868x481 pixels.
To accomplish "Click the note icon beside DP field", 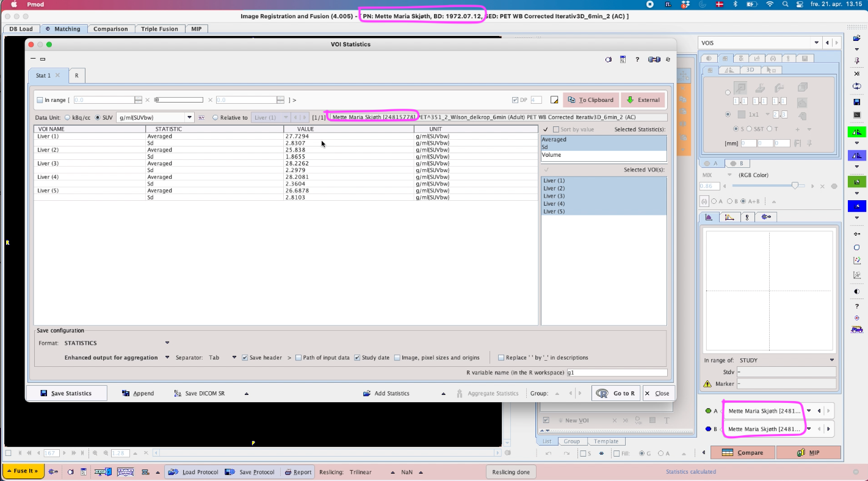I will click(x=554, y=100).
